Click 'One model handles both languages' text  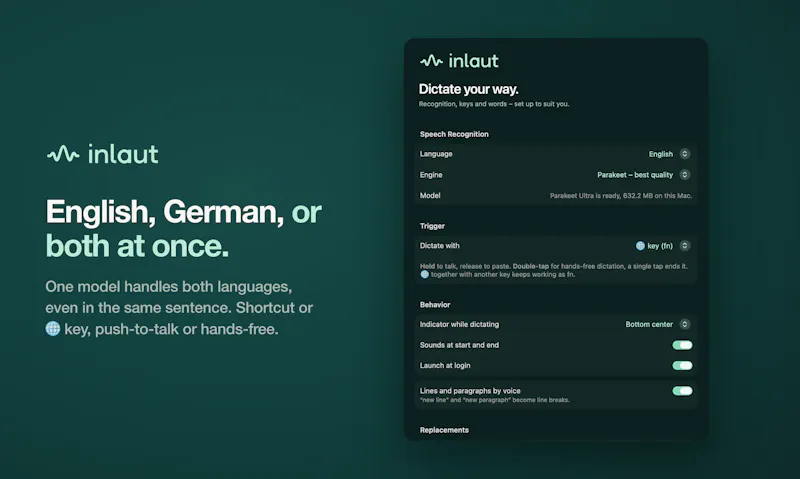[168, 287]
